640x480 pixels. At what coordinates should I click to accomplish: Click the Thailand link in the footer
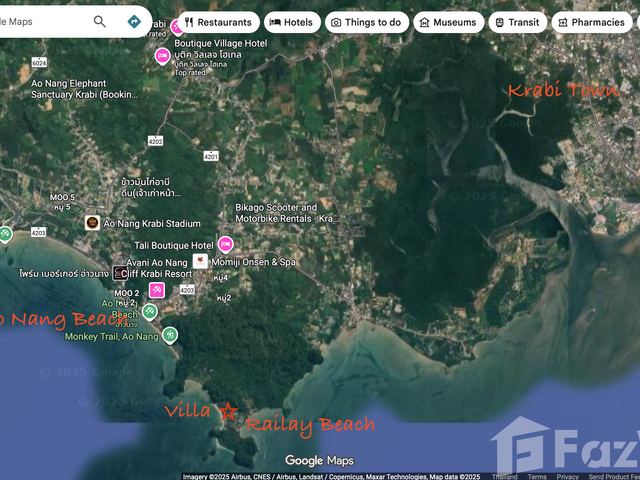504,476
